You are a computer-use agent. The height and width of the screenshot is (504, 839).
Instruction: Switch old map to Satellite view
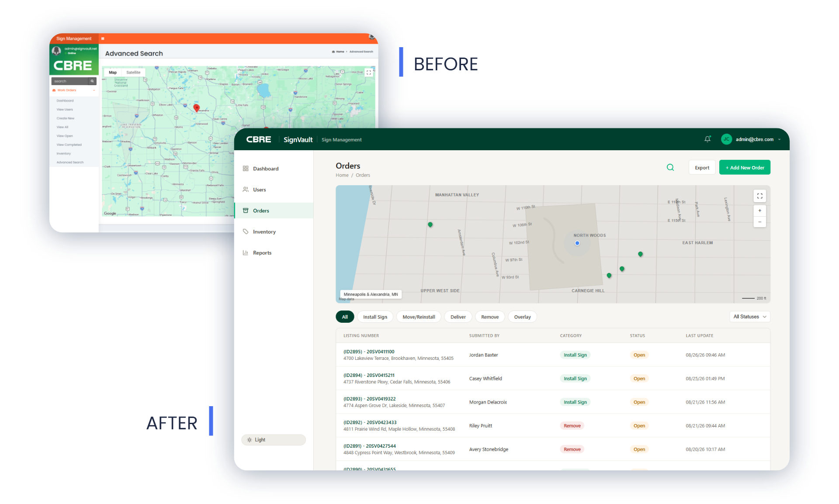(133, 72)
